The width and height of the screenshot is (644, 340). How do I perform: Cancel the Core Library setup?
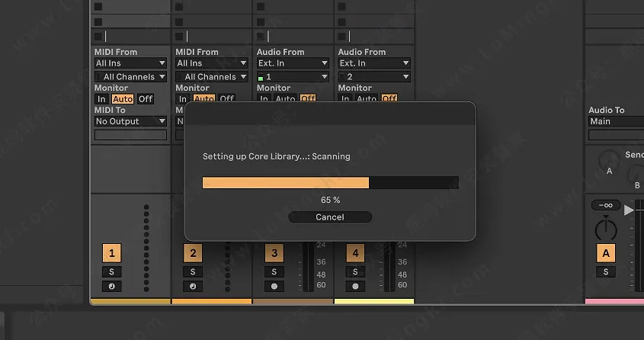tap(330, 217)
